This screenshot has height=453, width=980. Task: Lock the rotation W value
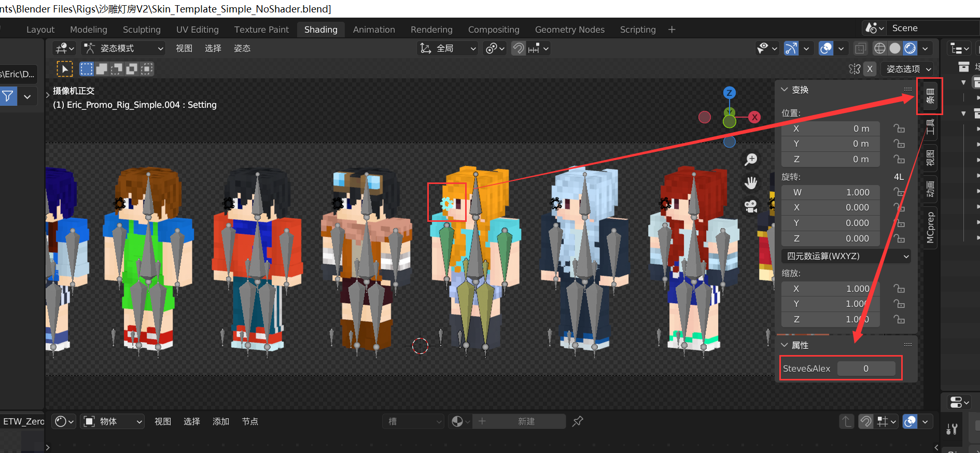coord(899,192)
